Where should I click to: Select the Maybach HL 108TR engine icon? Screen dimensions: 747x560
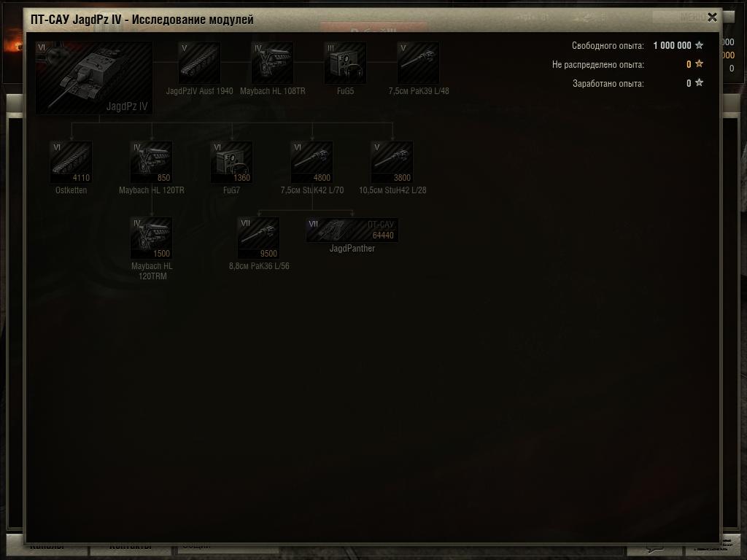(x=273, y=63)
